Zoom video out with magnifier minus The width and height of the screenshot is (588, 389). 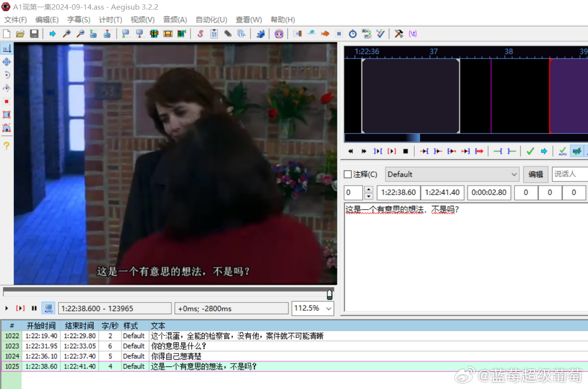(x=80, y=34)
